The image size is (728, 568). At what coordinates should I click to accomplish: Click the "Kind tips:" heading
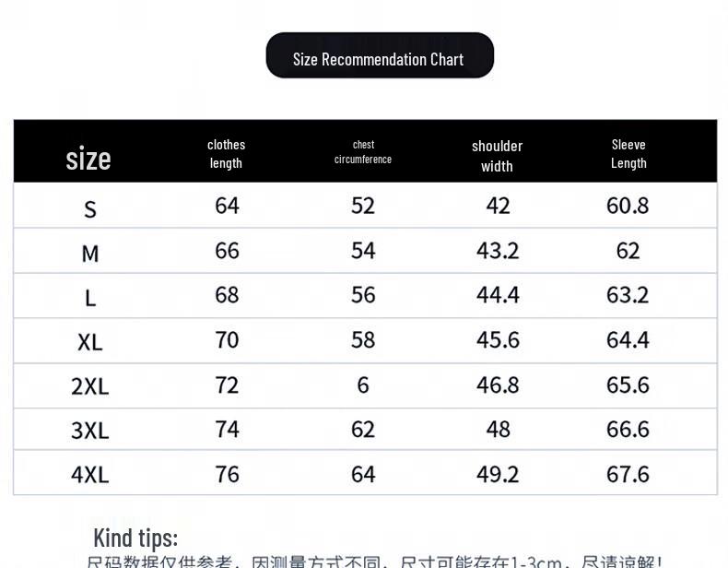click(135, 538)
